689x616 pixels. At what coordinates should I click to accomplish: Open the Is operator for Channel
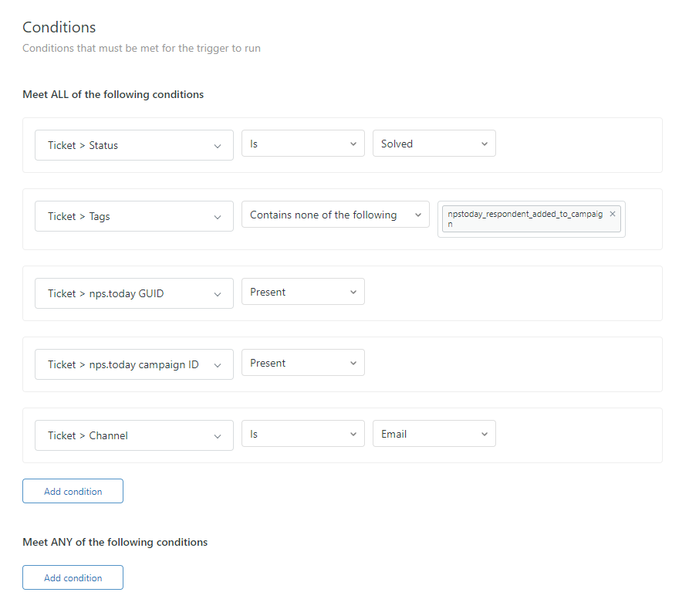pyautogui.click(x=302, y=434)
